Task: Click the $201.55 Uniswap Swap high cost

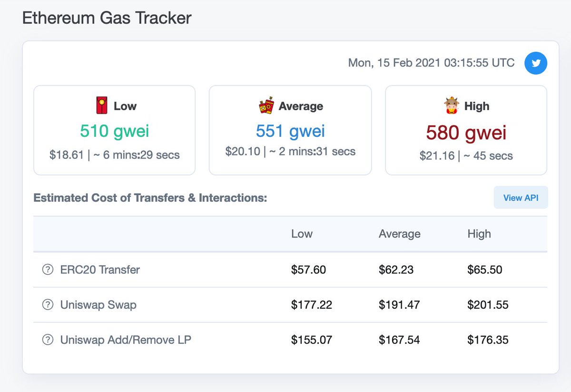Action: tap(488, 304)
